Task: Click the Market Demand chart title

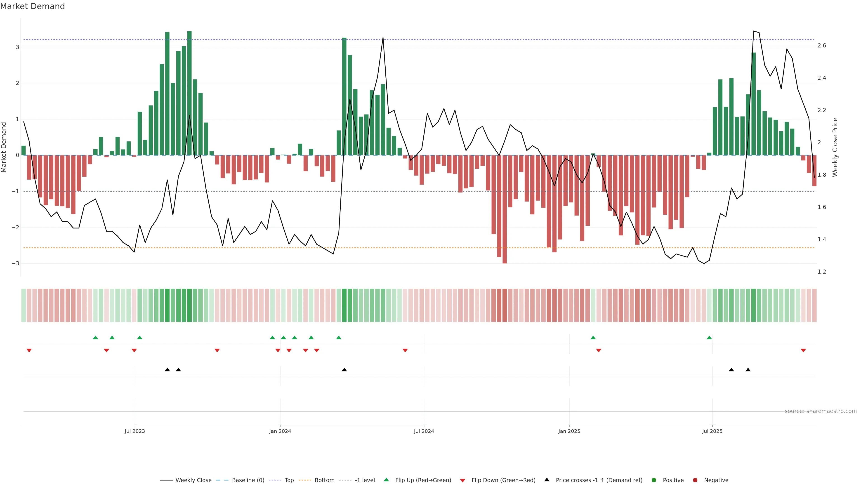Action: (x=32, y=6)
